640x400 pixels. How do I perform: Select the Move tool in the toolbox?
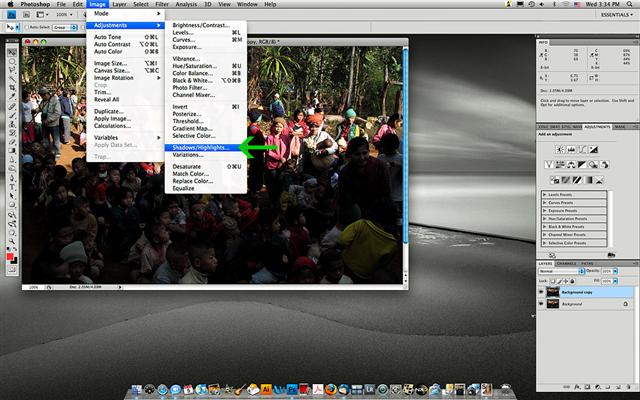[12, 51]
